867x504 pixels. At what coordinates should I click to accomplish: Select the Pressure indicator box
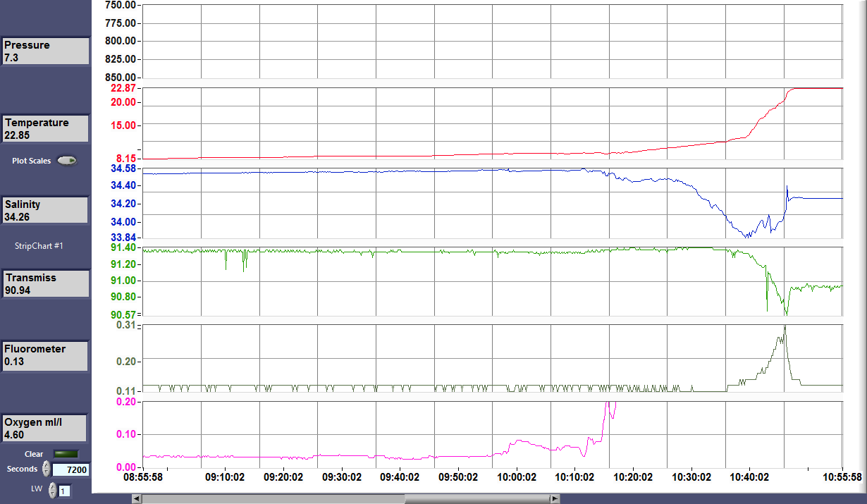[x=45, y=51]
